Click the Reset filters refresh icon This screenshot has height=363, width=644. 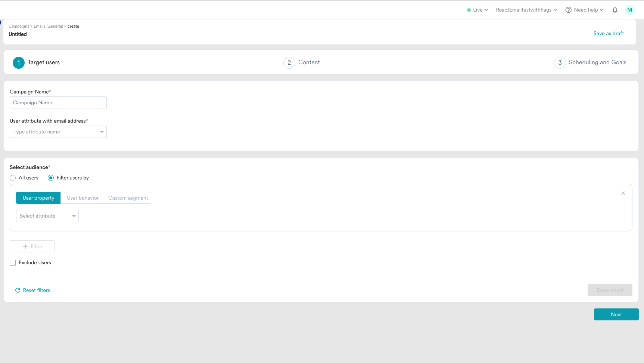click(18, 290)
